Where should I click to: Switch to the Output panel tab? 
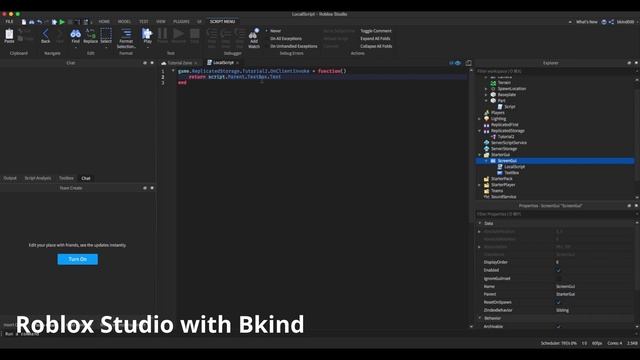tap(10, 178)
